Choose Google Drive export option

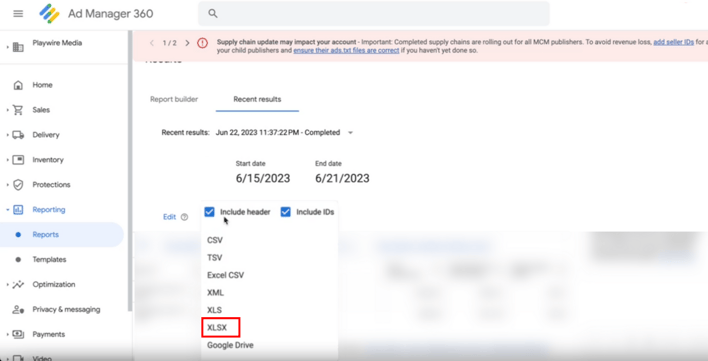(x=230, y=345)
